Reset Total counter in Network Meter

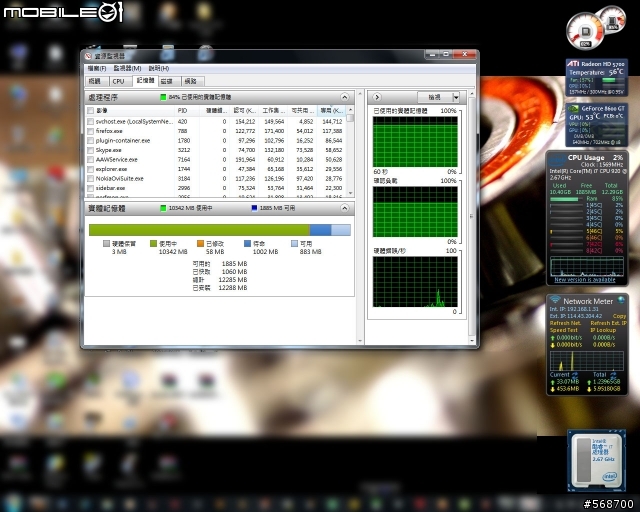(x=613, y=374)
